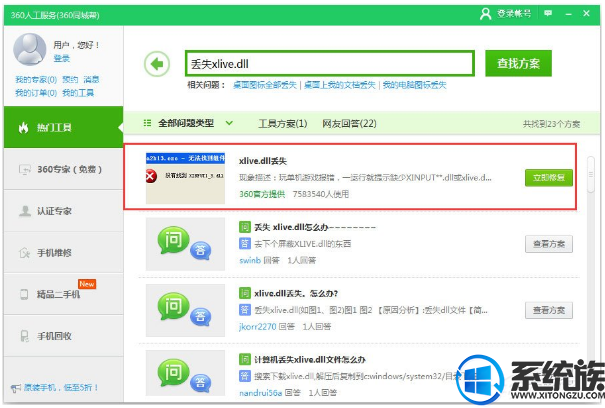Click the phone repair icon
This screenshot has width=605, height=408.
[x=24, y=253]
